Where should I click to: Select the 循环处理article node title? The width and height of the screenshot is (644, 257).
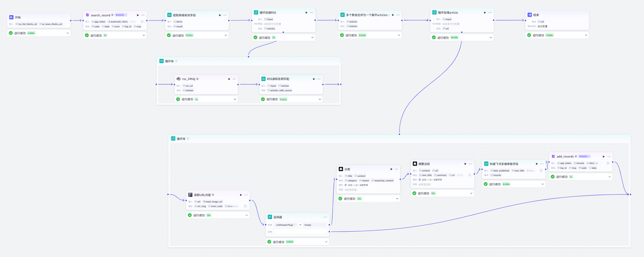click(448, 12)
